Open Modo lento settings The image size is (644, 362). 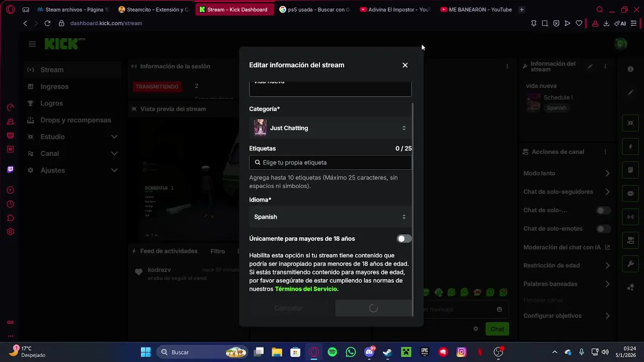[x=567, y=173]
